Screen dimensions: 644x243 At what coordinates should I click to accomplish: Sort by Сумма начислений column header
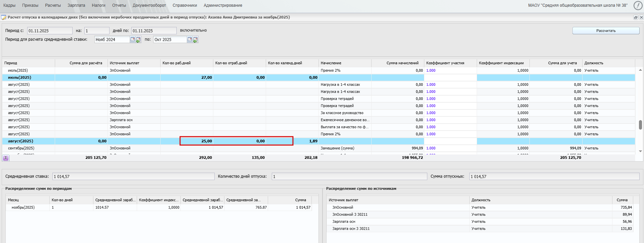(x=402, y=63)
